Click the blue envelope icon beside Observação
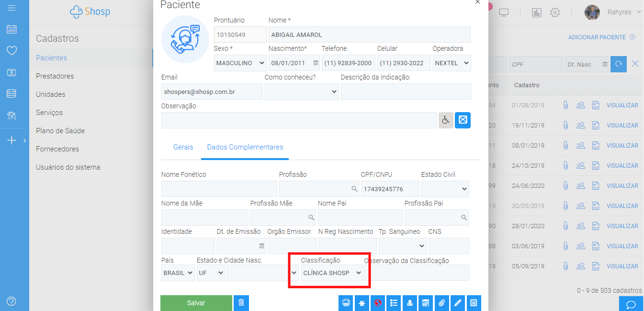This screenshot has height=311, width=644. [463, 120]
